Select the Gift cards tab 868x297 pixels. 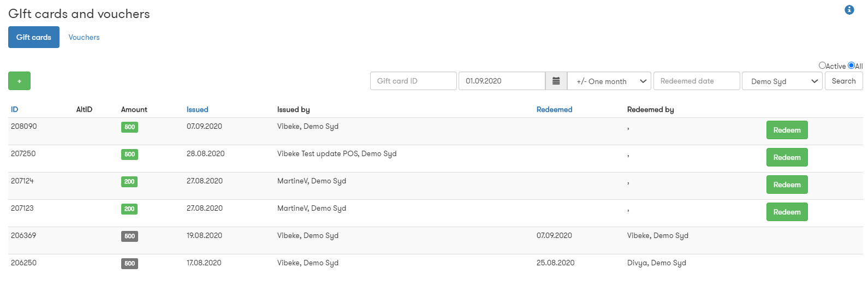point(34,37)
